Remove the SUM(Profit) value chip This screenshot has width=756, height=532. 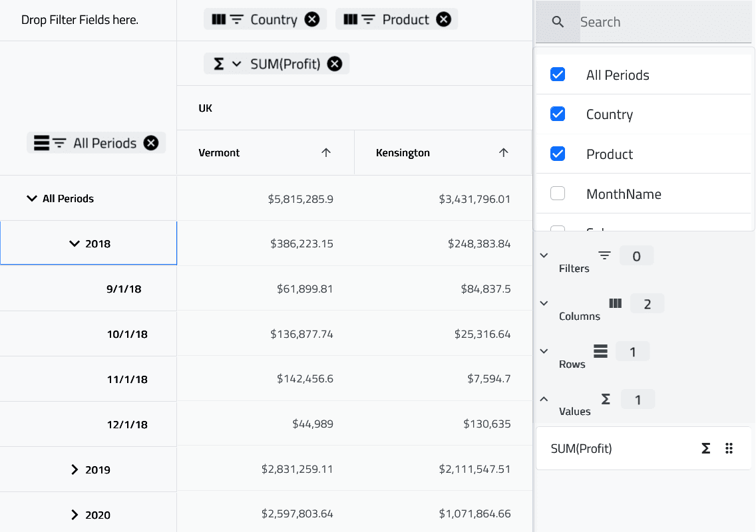tap(335, 64)
